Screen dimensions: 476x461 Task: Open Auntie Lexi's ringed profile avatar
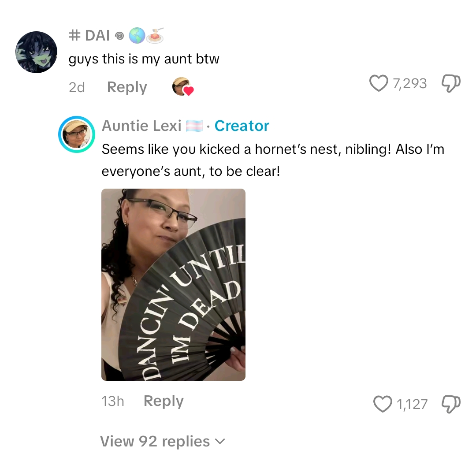[77, 134]
